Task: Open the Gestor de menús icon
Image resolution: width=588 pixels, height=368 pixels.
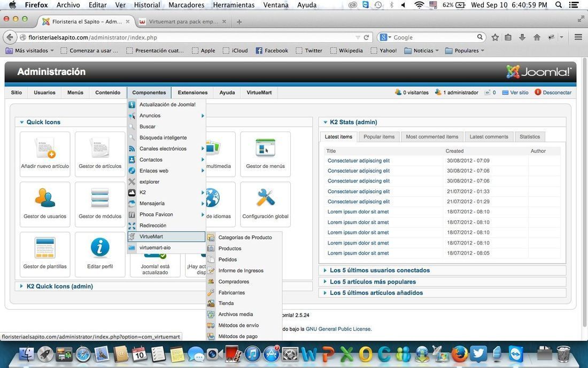Action: [266, 154]
